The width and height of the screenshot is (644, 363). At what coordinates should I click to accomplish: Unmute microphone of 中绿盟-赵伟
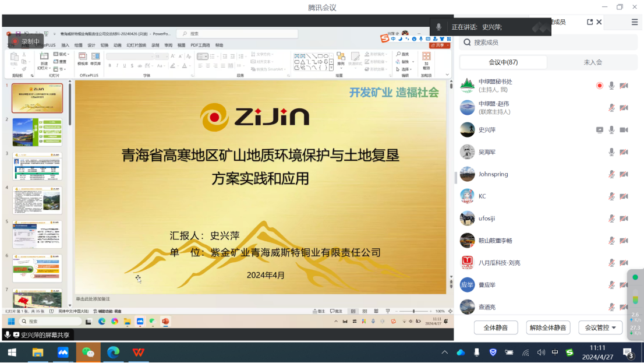click(x=611, y=108)
